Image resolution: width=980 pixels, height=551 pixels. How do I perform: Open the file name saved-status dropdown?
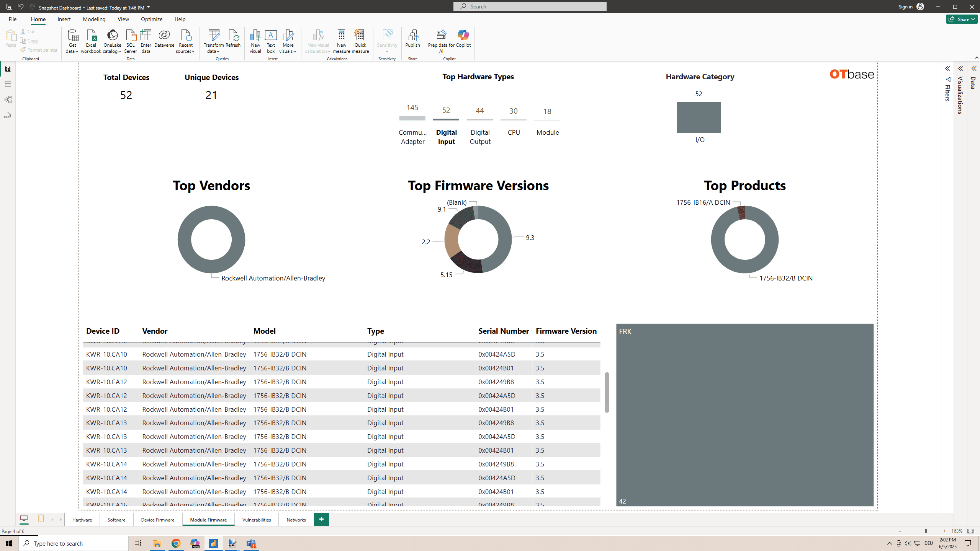point(149,7)
